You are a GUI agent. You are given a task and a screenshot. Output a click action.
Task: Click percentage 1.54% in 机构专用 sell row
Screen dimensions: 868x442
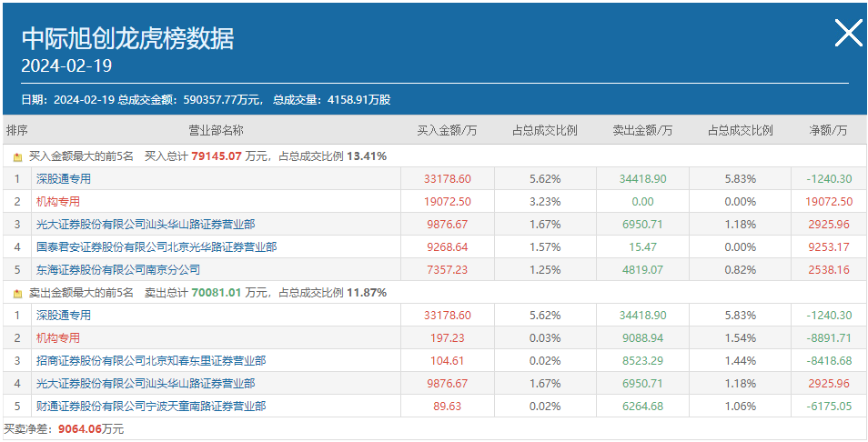(741, 337)
